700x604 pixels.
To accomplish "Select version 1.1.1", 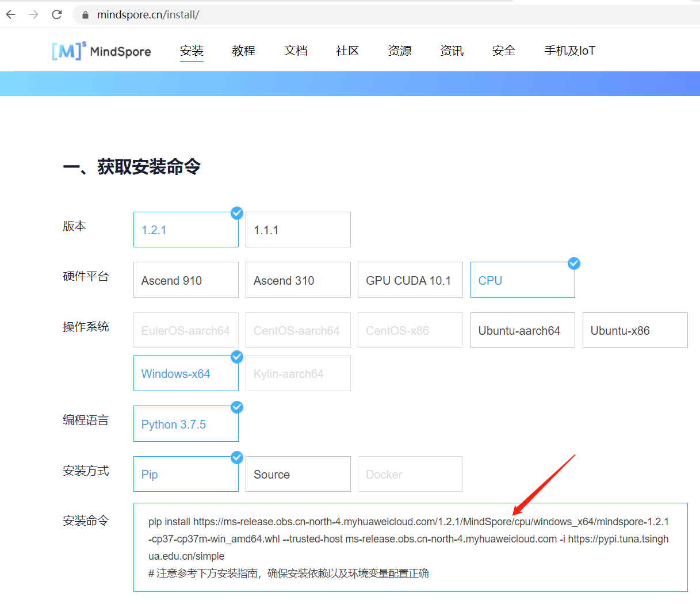I will pos(298,230).
